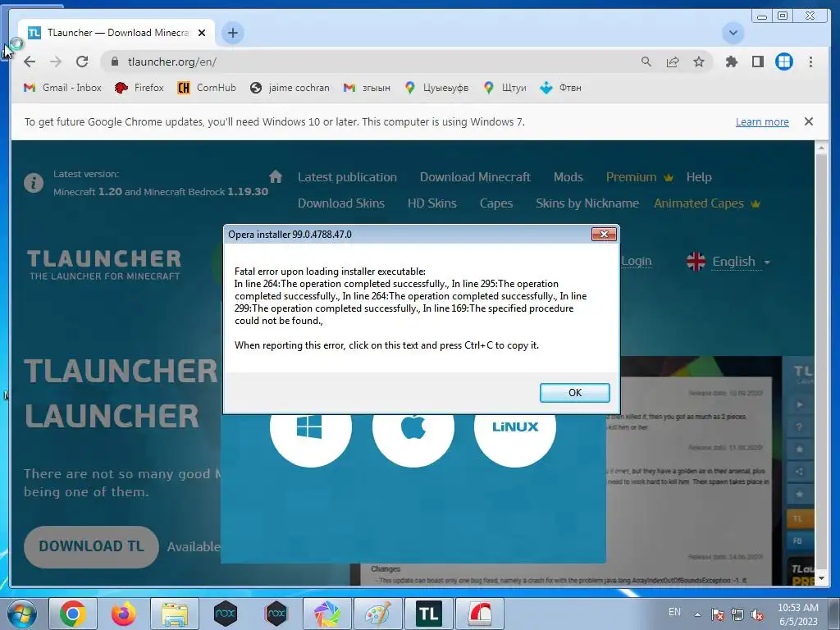This screenshot has width=840, height=630.
Task: Open the new tab plus button
Action: 232,33
